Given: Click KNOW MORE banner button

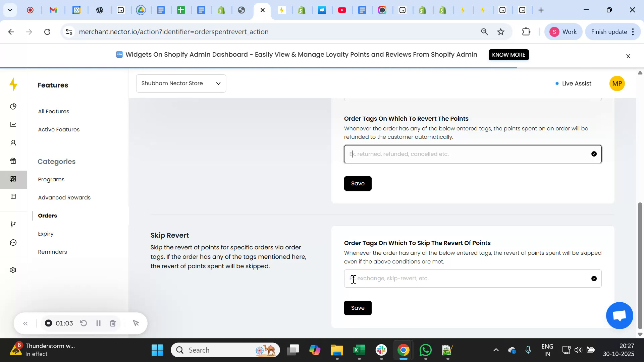Looking at the screenshot, I should (508, 55).
